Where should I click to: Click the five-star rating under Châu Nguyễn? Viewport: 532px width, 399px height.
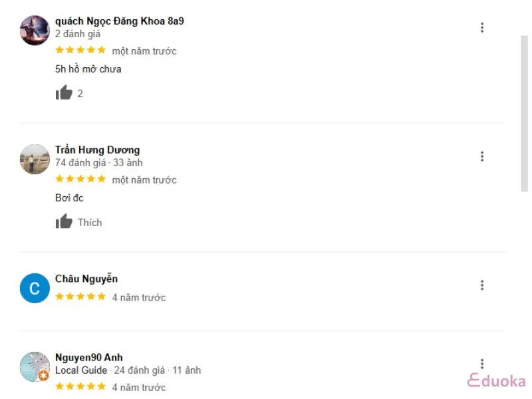coord(80,297)
